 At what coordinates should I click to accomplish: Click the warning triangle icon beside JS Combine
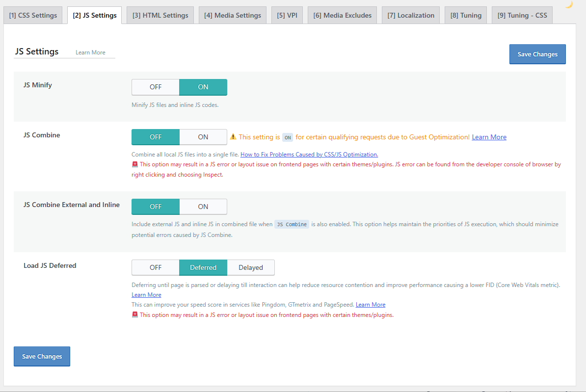pyautogui.click(x=233, y=137)
